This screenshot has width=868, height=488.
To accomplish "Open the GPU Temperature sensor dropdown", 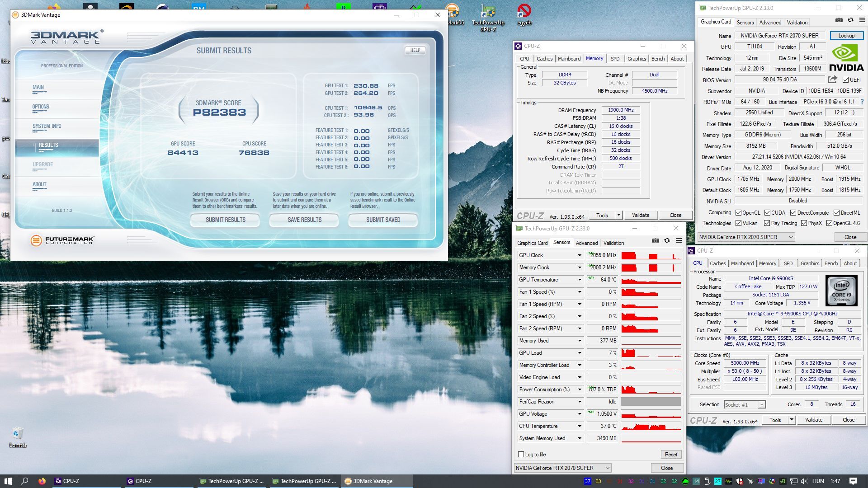I will tap(579, 280).
